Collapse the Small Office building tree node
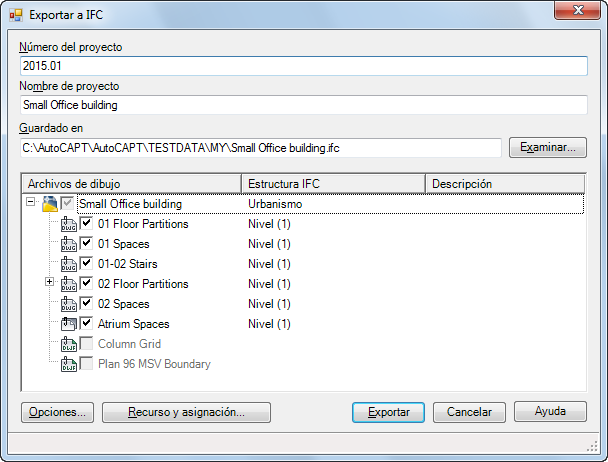Viewport: 608px width, 462px height. pos(31,204)
